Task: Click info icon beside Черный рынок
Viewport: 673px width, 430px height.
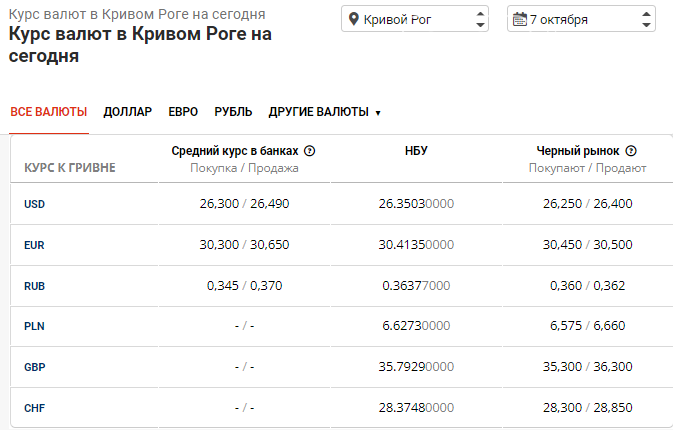Action: tap(631, 151)
